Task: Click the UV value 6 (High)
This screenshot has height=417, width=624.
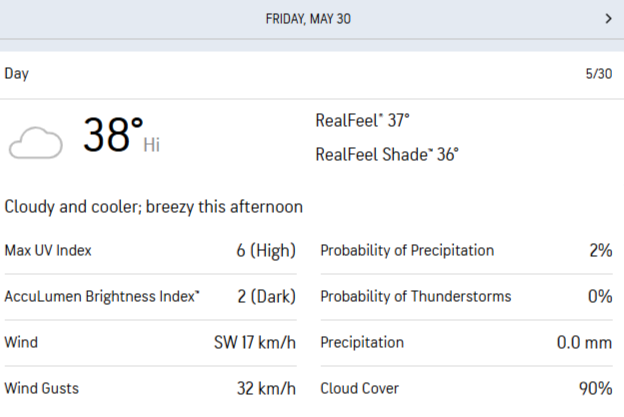Action: coord(266,250)
